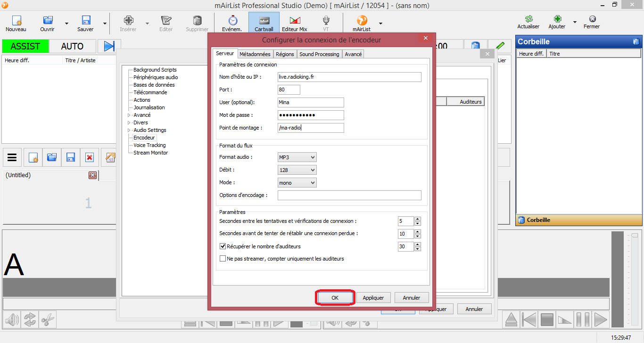
Task: Increase the connection retry seconds spinner
Action: tap(418, 219)
